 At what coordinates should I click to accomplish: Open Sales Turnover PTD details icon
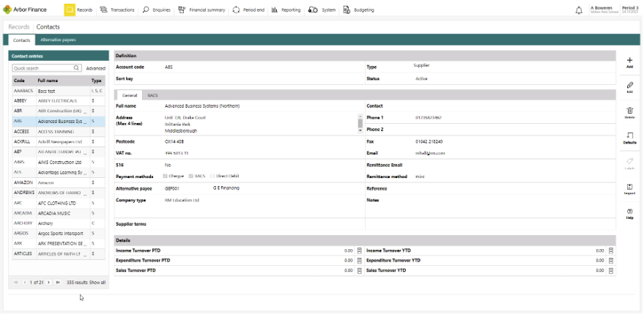click(359, 270)
